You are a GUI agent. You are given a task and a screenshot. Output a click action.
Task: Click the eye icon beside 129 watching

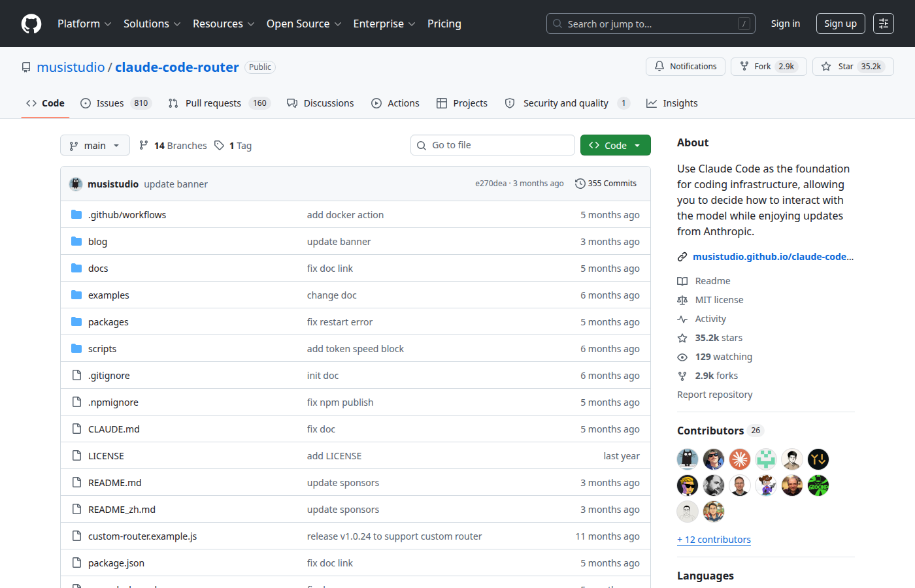pyautogui.click(x=682, y=357)
